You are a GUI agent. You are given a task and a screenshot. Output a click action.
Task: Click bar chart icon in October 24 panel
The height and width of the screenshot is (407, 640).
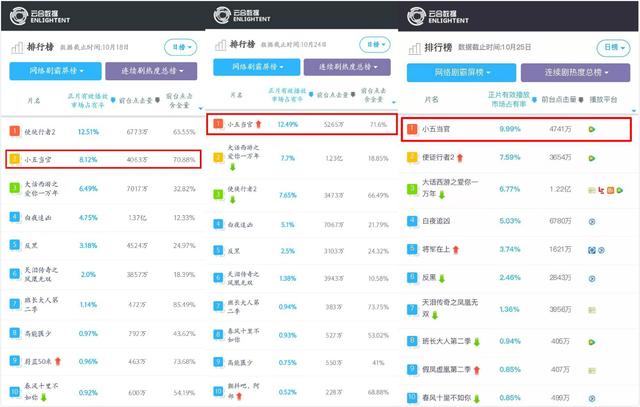220,45
